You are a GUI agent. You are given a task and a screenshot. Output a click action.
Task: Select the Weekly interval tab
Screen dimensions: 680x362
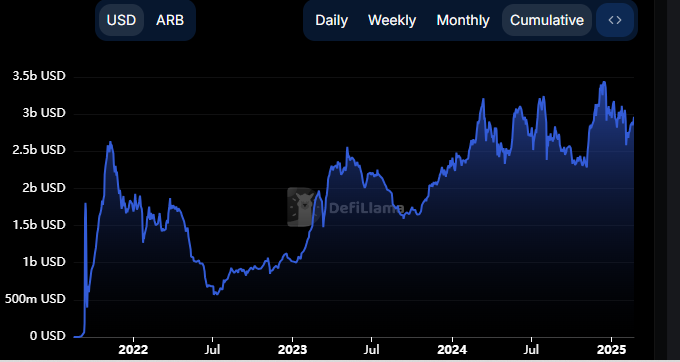(392, 20)
